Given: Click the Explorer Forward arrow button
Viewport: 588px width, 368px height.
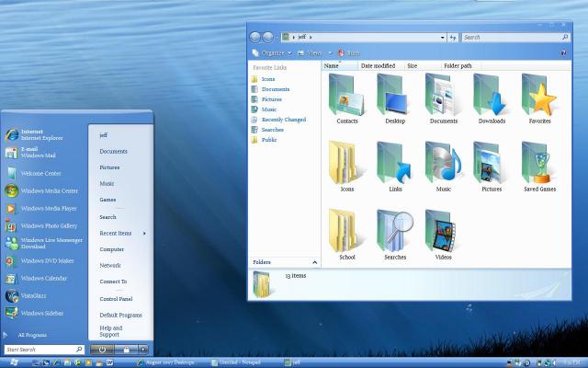Looking at the screenshot, I should 267,37.
